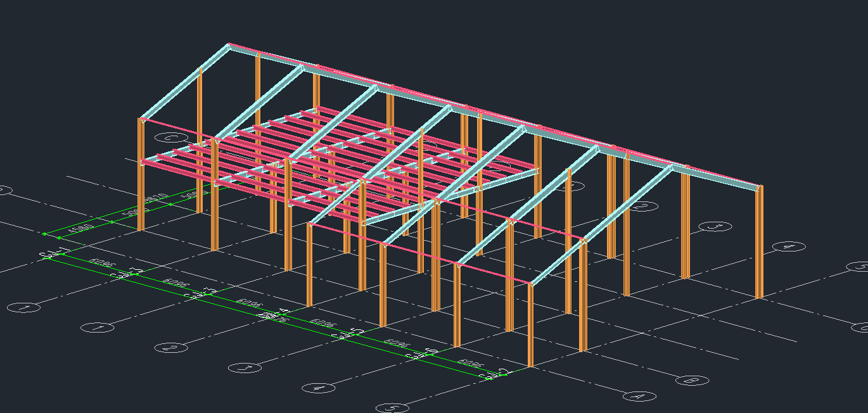Select the lower-left grid bubble 3
The height and width of the screenshot is (413, 868).
coord(245,367)
